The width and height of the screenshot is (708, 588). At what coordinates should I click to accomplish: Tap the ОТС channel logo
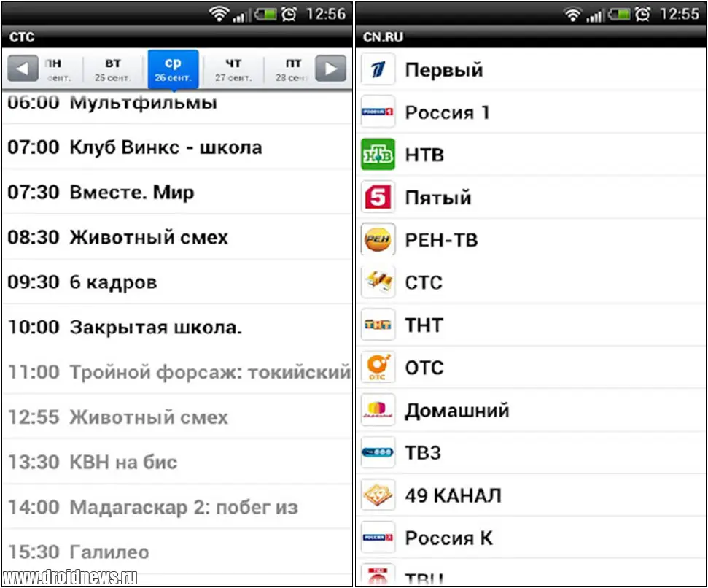[x=378, y=367]
